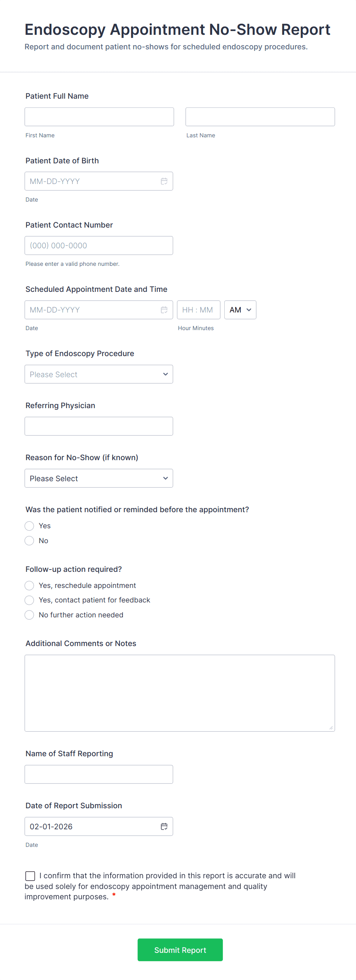Image resolution: width=356 pixels, height=980 pixels.
Task: Open the Report Submission date calendar icon
Action: [164, 827]
